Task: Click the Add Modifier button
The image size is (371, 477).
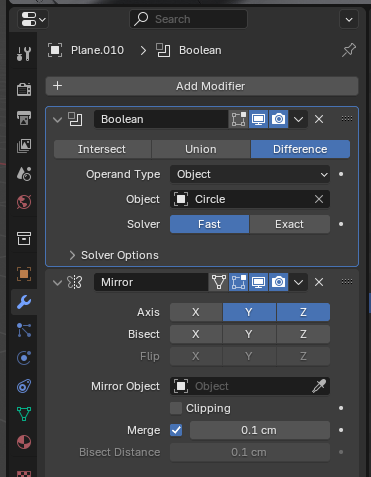Action: pyautogui.click(x=202, y=86)
